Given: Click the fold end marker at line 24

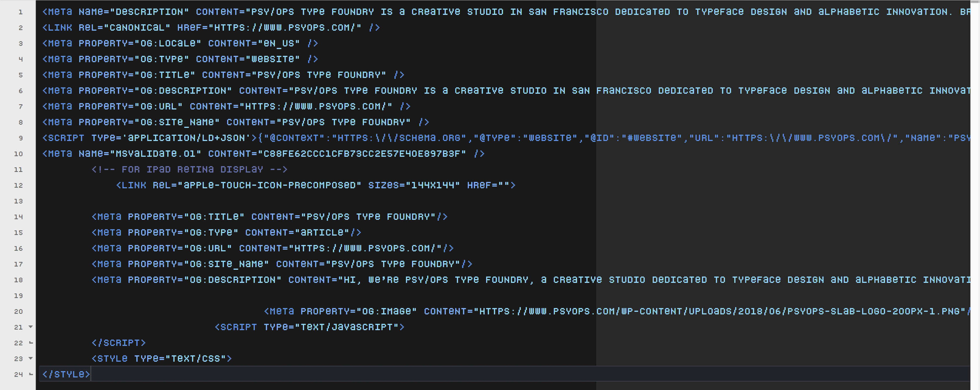Looking at the screenshot, I should pyautogui.click(x=31, y=375).
